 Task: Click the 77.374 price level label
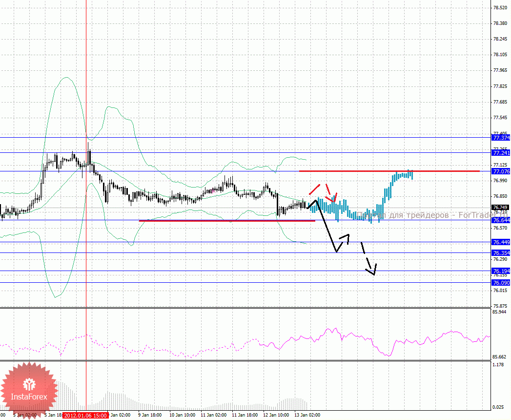tap(501, 138)
